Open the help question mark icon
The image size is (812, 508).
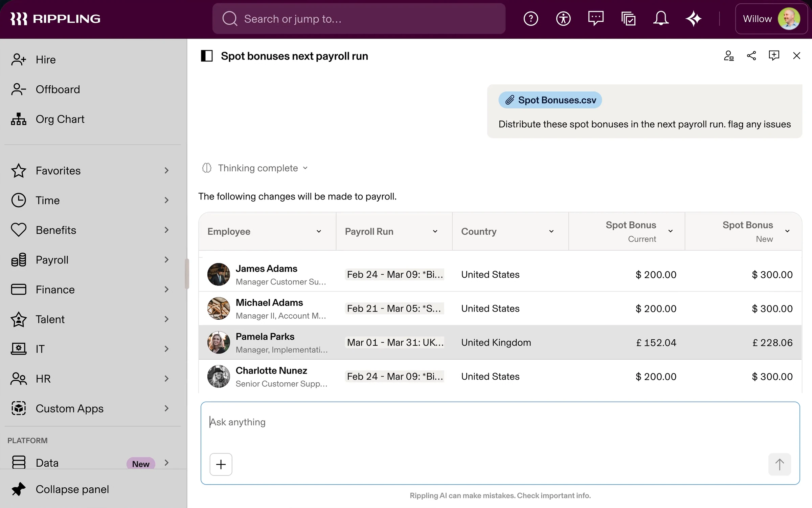click(x=531, y=19)
